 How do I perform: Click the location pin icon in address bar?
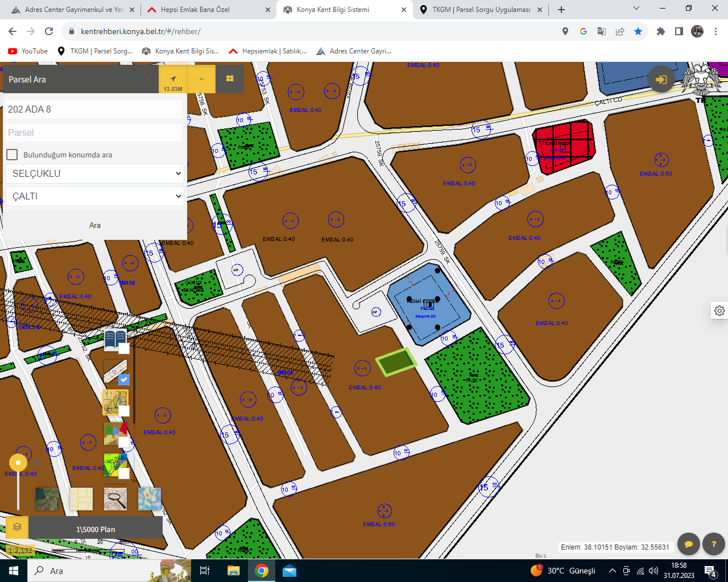point(565,31)
